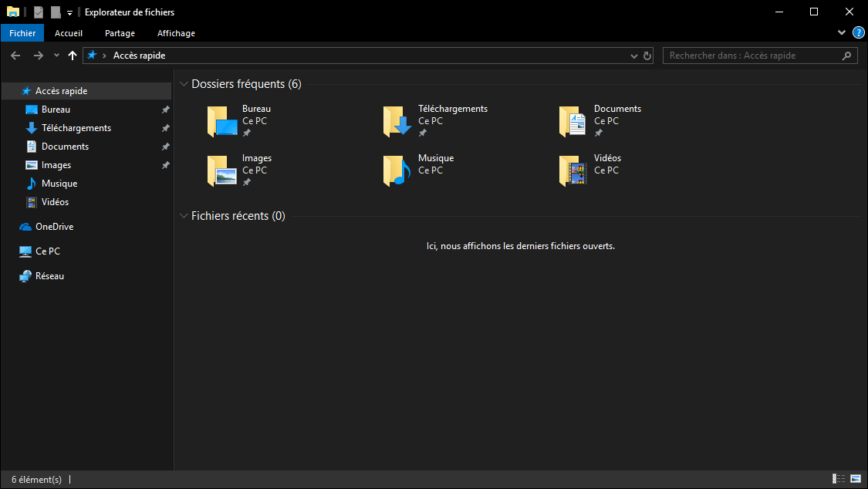Select the Musique folder icon in frequent folders
The image size is (868, 489).
click(x=397, y=170)
